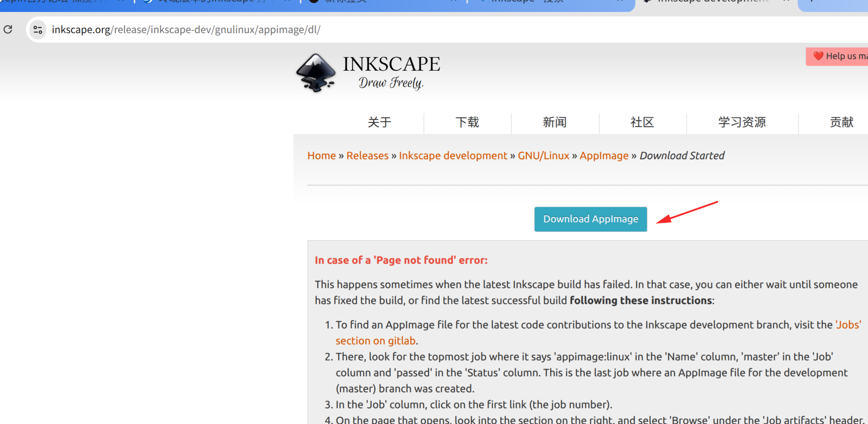Open the 贡献 navigation menu
This screenshot has width=868, height=424.
(x=842, y=122)
